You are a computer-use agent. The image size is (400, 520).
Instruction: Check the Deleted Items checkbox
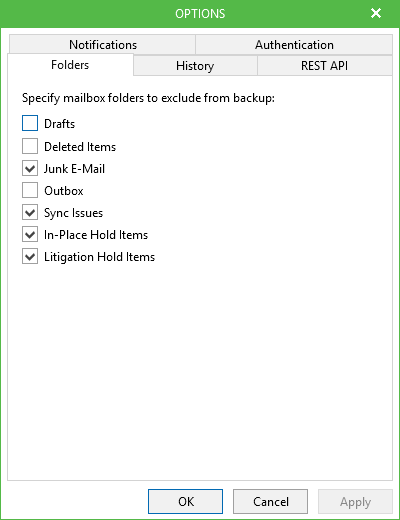30,146
